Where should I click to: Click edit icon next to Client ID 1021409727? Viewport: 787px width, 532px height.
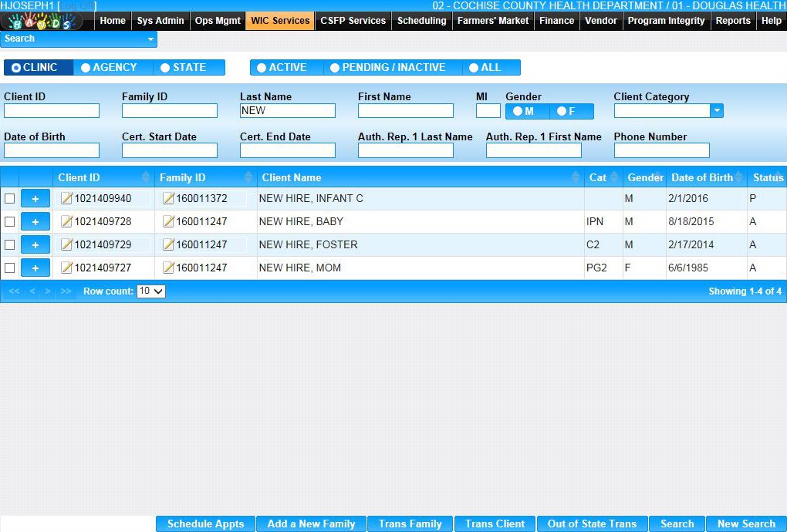(x=66, y=268)
